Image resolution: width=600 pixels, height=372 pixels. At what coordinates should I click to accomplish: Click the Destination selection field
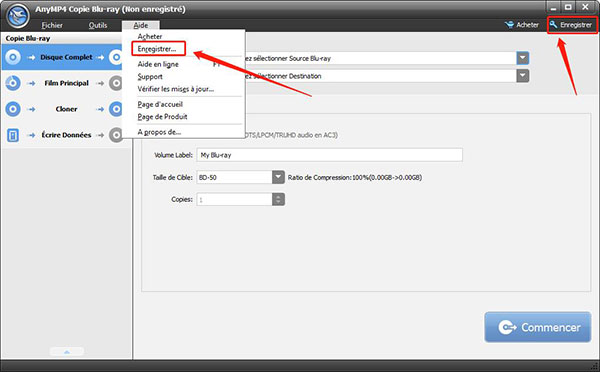380,76
